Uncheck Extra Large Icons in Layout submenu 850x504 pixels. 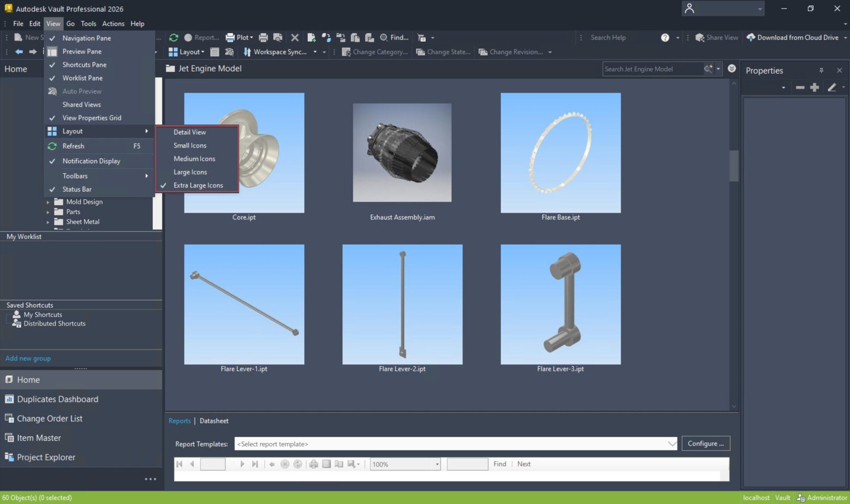click(x=198, y=185)
